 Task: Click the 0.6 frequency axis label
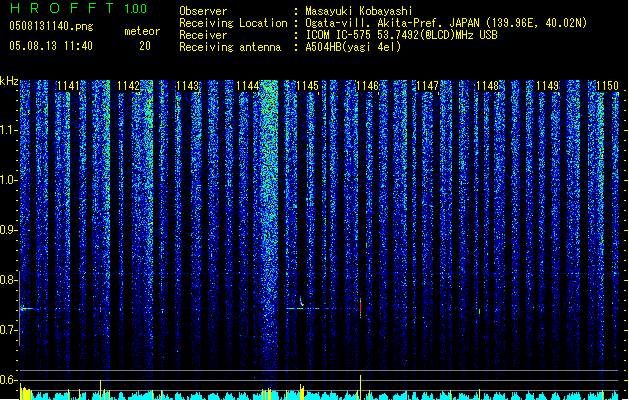[x=9, y=380]
